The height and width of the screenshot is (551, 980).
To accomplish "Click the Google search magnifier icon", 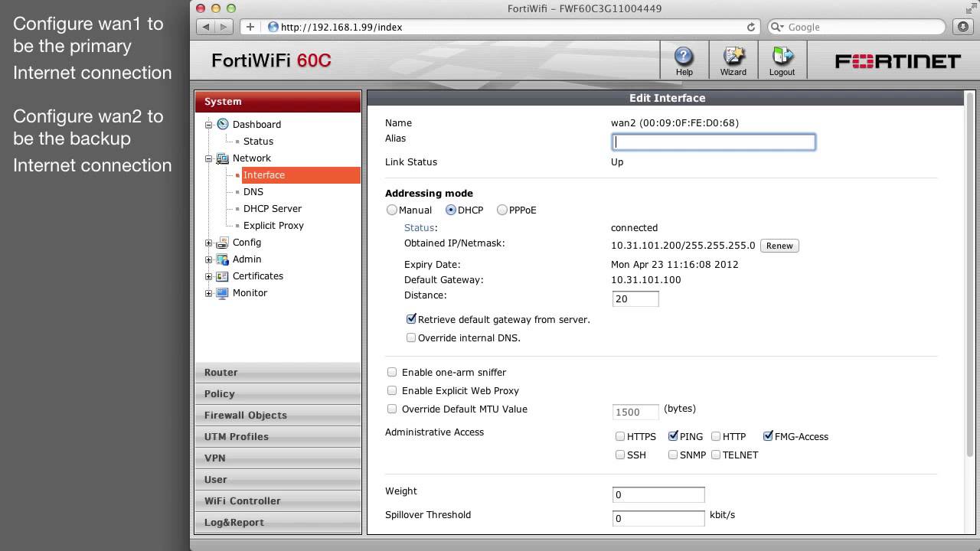I will point(778,27).
